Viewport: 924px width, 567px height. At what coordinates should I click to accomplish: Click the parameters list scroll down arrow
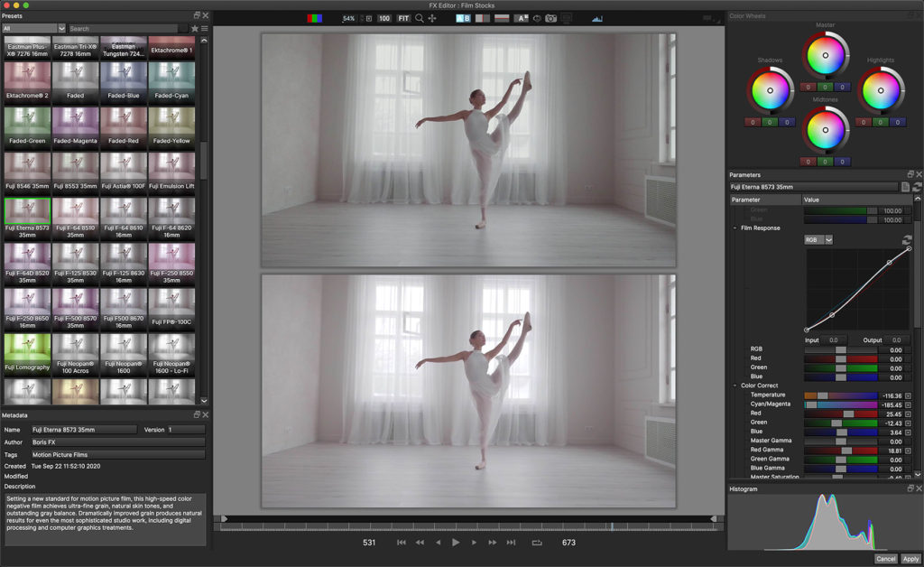pyautogui.click(x=918, y=474)
